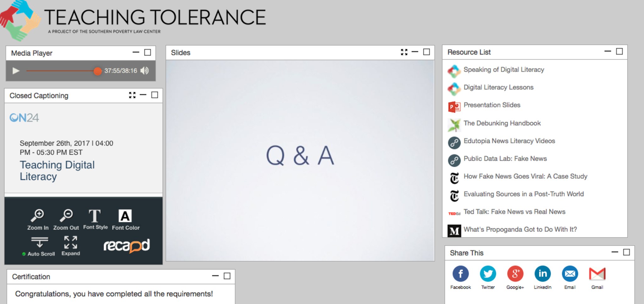Click the Expand captions icon

pos(71,246)
